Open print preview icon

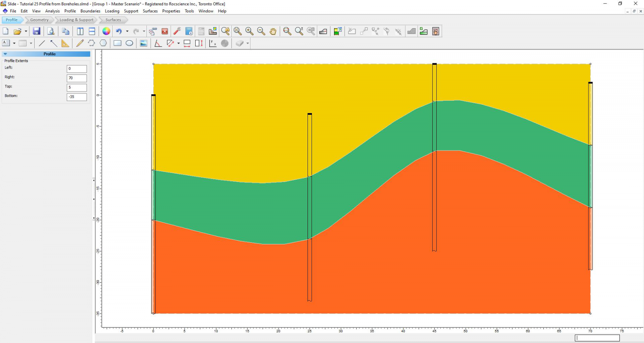pyautogui.click(x=51, y=31)
